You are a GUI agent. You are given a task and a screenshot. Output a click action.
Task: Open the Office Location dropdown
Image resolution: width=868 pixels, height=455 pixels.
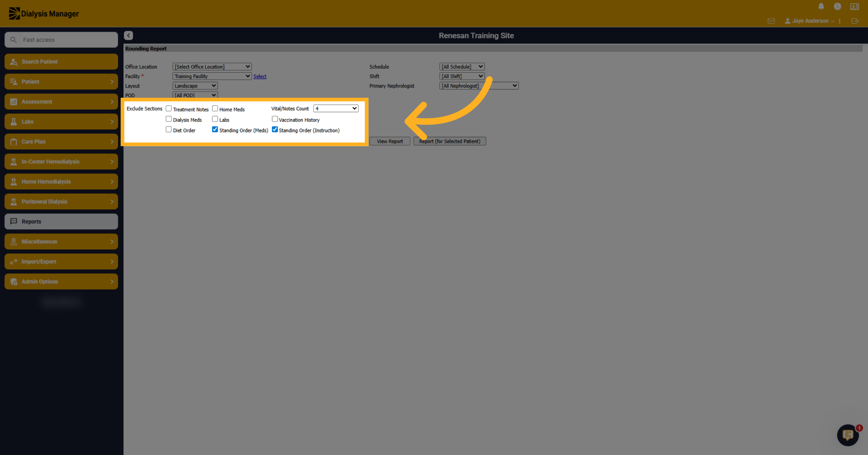pos(212,67)
